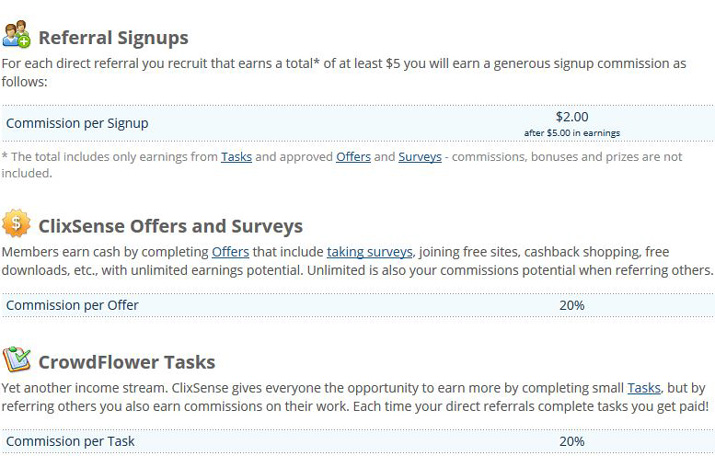
Task: Select the Commission per Signup row label
Action: coord(77,123)
